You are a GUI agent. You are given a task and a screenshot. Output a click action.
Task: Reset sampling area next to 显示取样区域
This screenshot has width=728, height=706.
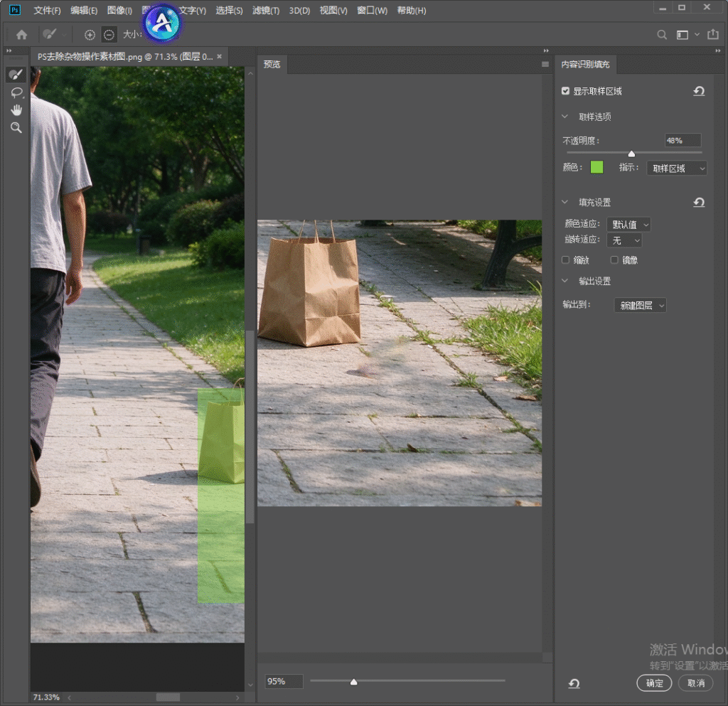(x=699, y=91)
